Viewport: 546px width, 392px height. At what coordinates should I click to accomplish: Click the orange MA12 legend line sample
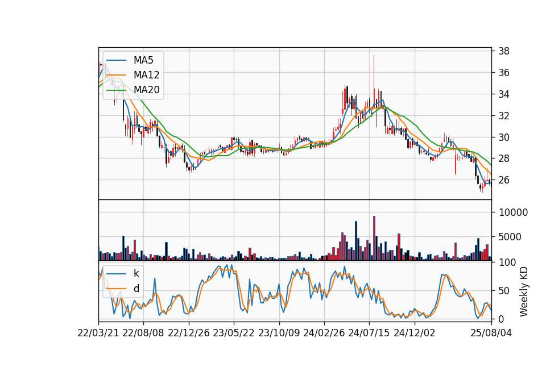(116, 75)
